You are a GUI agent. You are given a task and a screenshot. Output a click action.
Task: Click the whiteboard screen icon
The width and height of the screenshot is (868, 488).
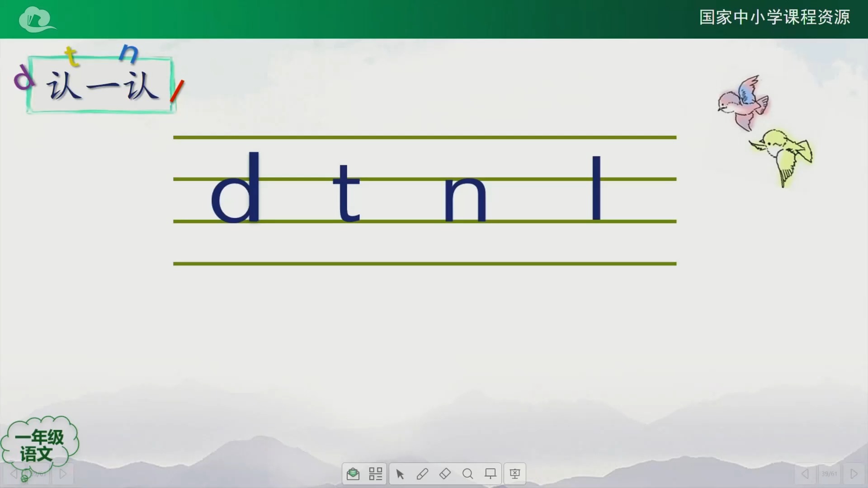pos(490,474)
